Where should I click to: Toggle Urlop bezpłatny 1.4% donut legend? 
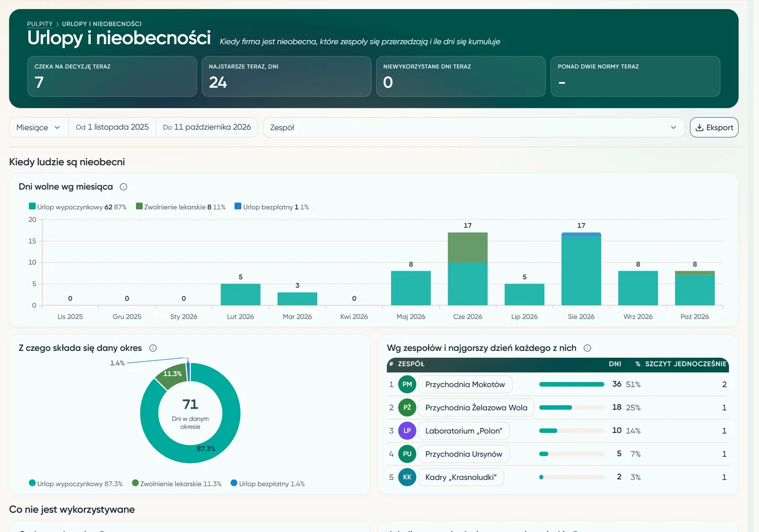click(268, 484)
